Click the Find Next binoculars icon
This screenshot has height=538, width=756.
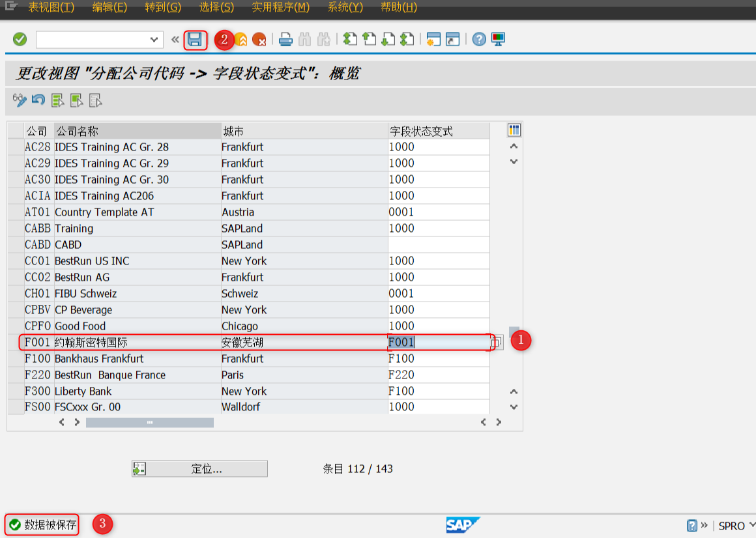pyautogui.click(x=323, y=40)
